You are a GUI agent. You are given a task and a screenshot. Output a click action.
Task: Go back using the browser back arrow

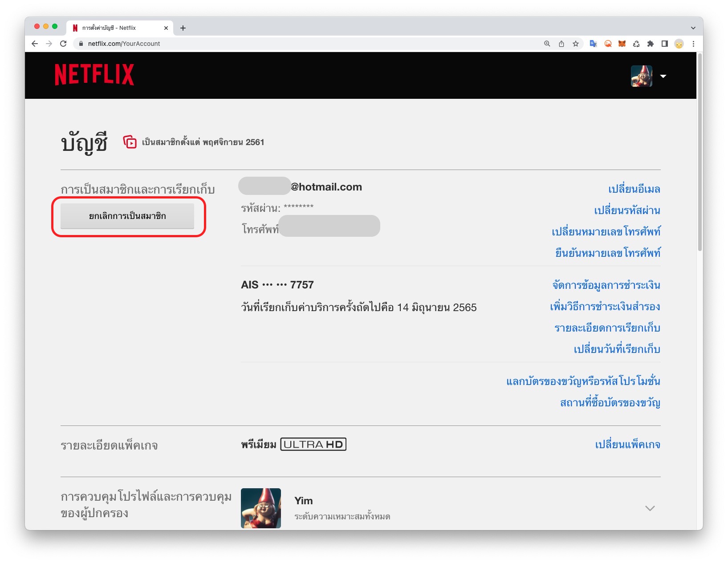coord(35,44)
